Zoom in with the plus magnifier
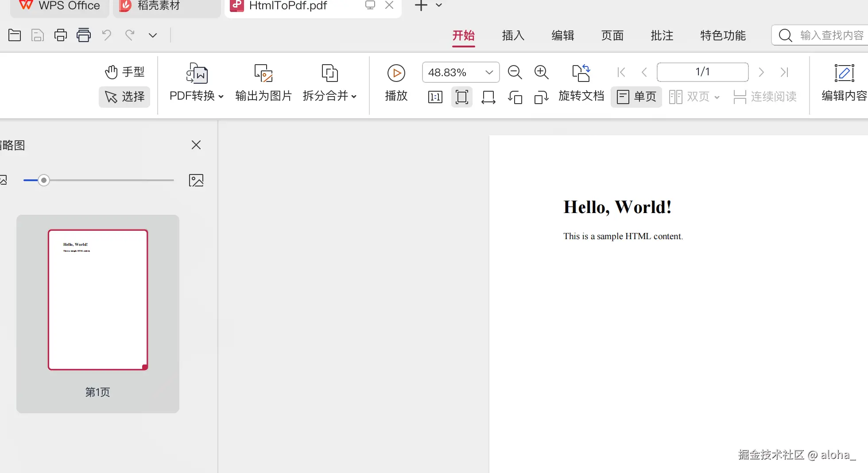Viewport: 868px width, 473px height. point(542,72)
